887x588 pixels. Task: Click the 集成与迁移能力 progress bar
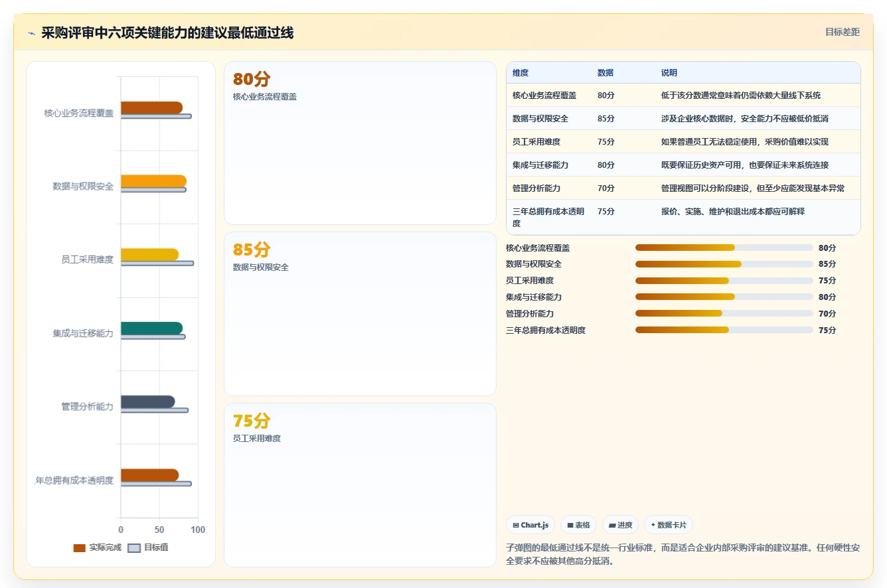point(724,297)
